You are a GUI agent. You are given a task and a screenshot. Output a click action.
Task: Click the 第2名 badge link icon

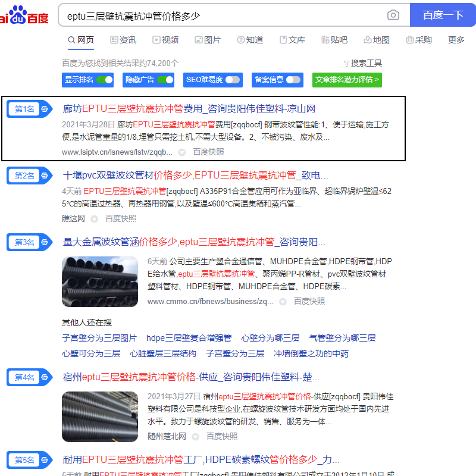click(45, 176)
